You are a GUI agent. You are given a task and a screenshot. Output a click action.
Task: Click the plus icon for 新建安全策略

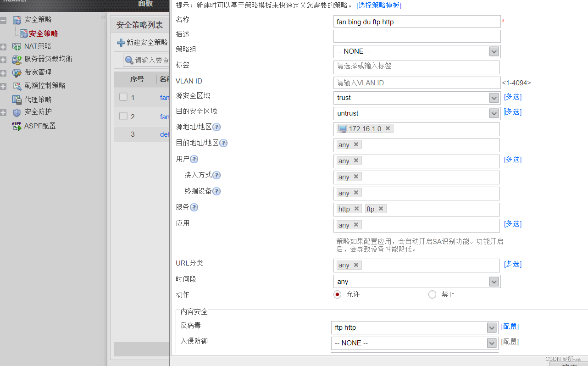coord(121,43)
